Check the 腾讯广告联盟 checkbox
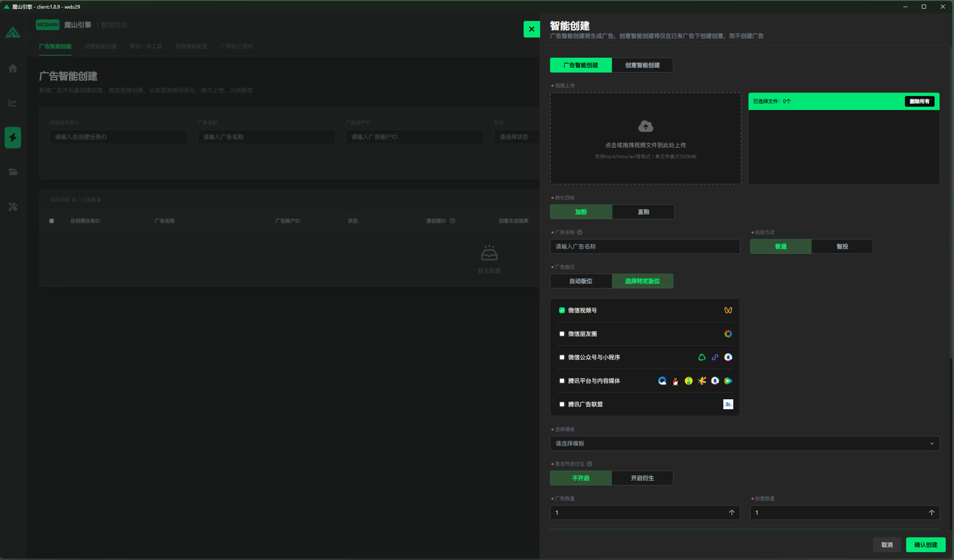This screenshot has width=954, height=560. (x=562, y=405)
